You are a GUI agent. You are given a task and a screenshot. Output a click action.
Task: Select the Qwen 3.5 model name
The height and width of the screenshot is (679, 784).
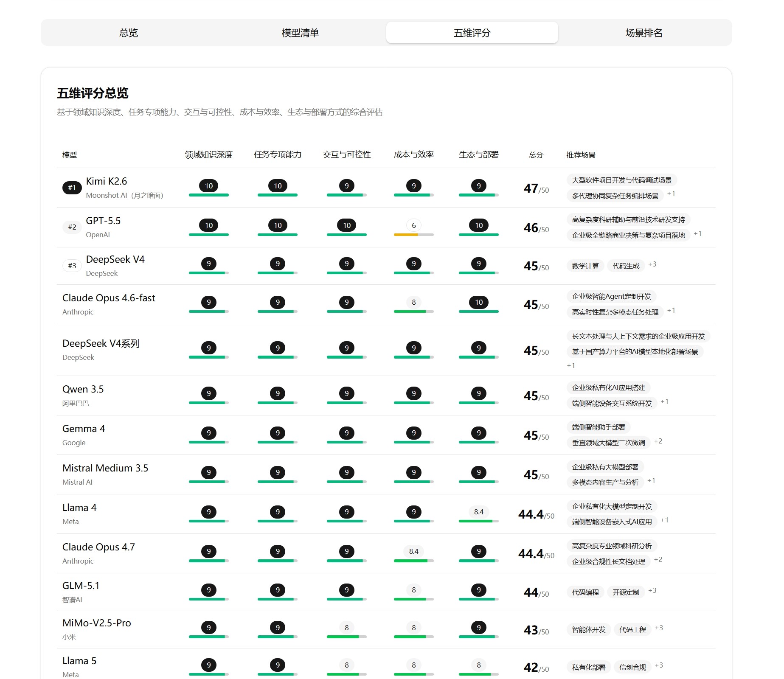[x=83, y=389]
